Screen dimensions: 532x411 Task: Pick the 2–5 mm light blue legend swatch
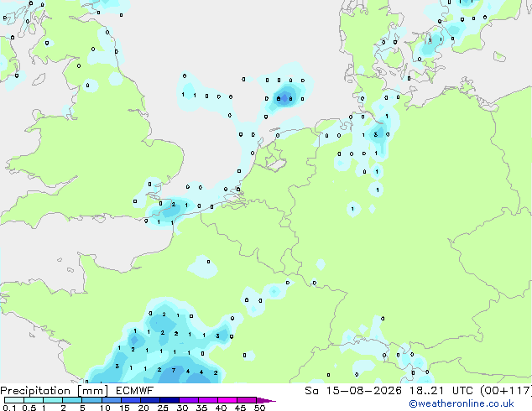pyautogui.click(x=72, y=400)
